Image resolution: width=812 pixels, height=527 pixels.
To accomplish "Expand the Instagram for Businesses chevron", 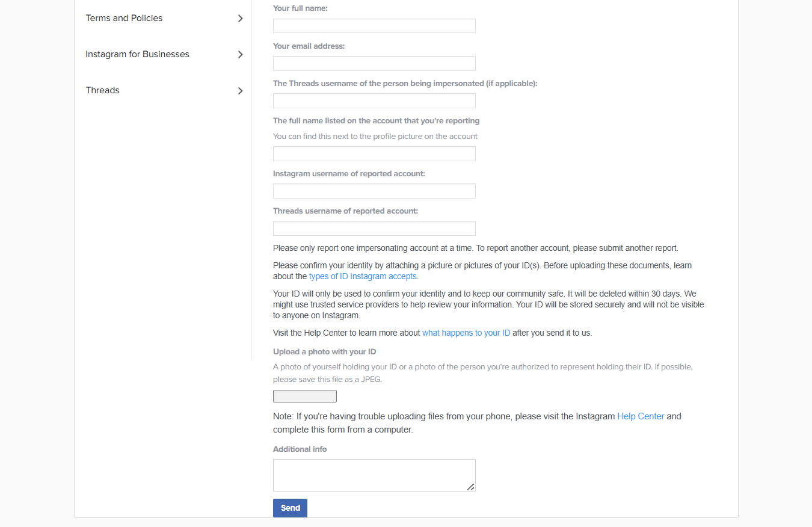I will click(240, 55).
